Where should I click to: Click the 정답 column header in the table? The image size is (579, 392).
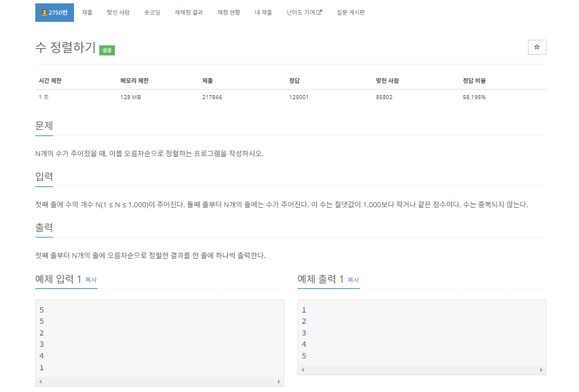tap(294, 81)
